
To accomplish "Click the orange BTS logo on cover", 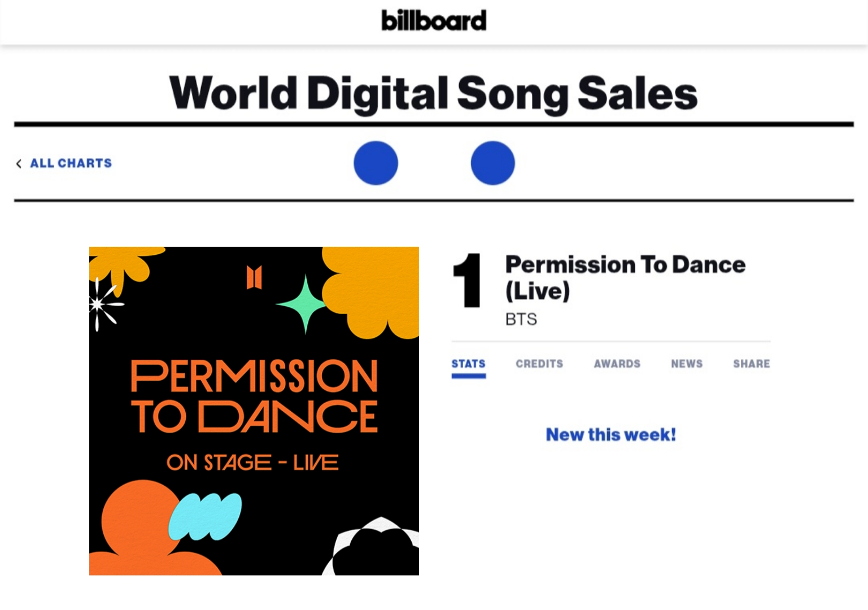I will tap(254, 277).
